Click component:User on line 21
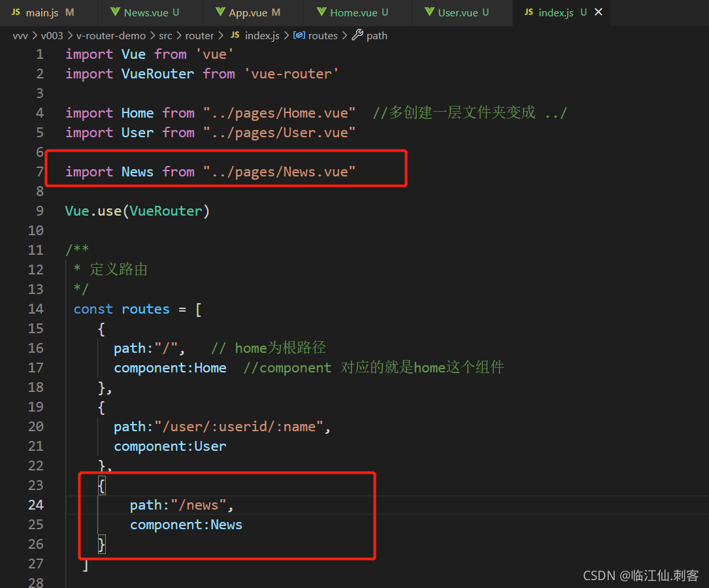709x588 pixels. tap(170, 446)
